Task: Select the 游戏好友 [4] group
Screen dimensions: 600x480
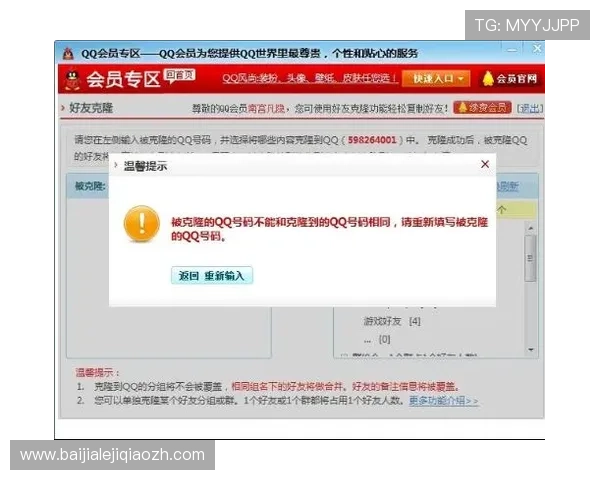Action: 392,321
